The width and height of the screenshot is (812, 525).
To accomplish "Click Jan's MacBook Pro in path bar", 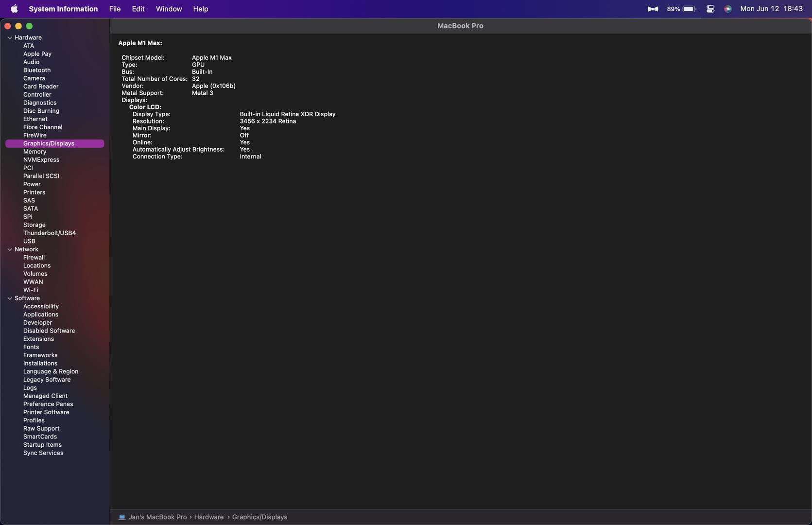I will 157,517.
